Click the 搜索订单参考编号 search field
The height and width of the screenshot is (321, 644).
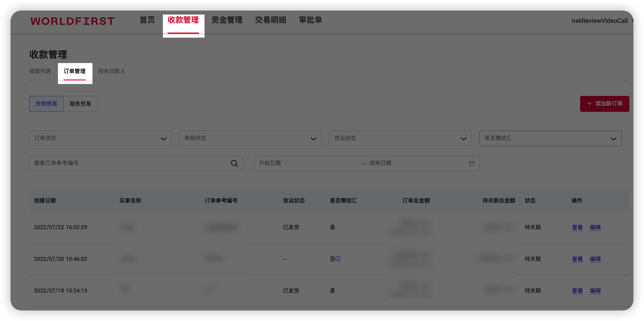tap(129, 163)
